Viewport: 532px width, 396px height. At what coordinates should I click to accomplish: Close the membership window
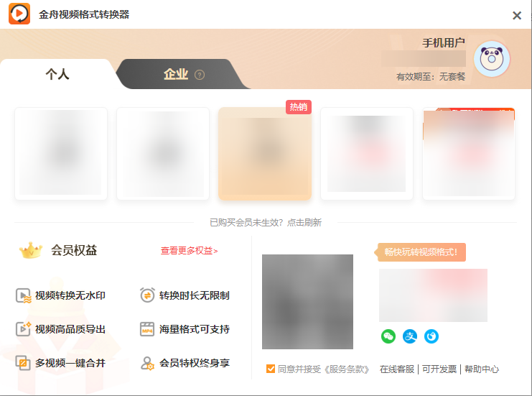tap(517, 15)
